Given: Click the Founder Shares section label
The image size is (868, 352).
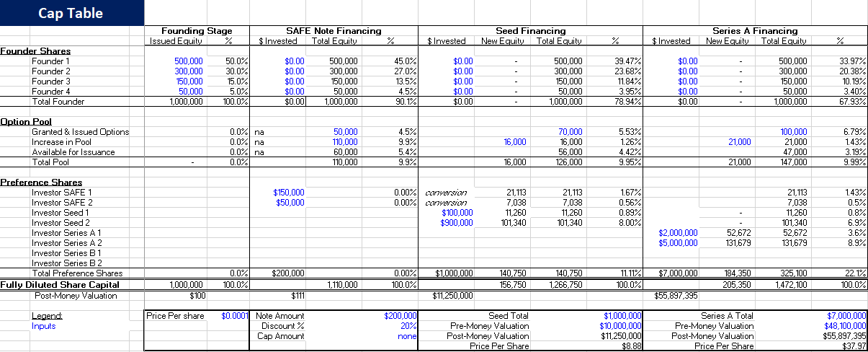Looking at the screenshot, I should pos(35,51).
